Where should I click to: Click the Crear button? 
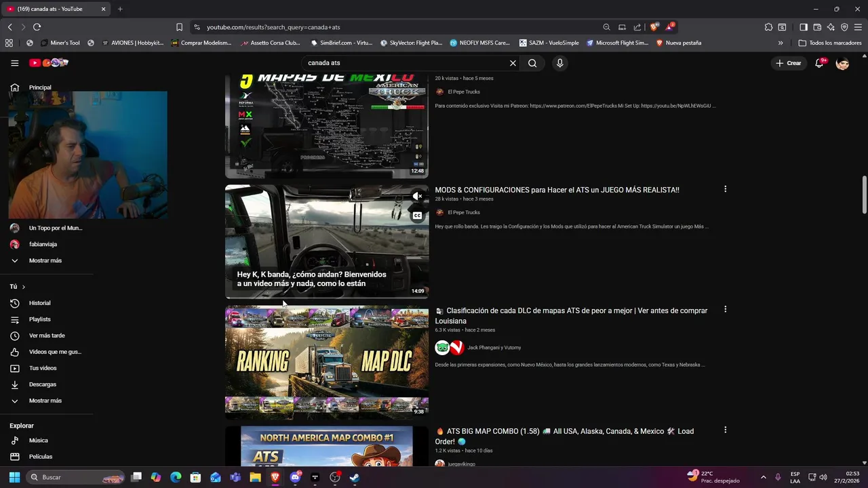[x=789, y=63]
